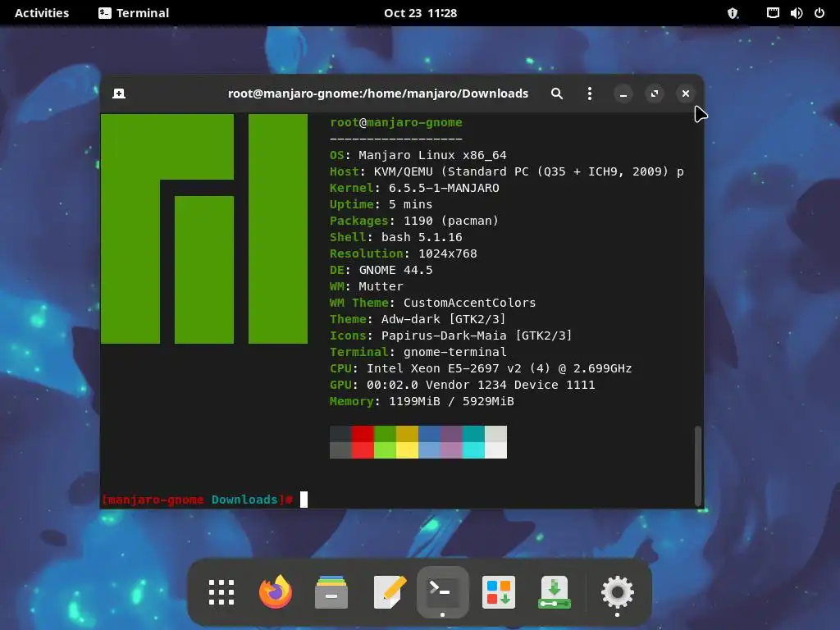The height and width of the screenshot is (630, 840).
Task: Open Activities overview
Action: [42, 13]
